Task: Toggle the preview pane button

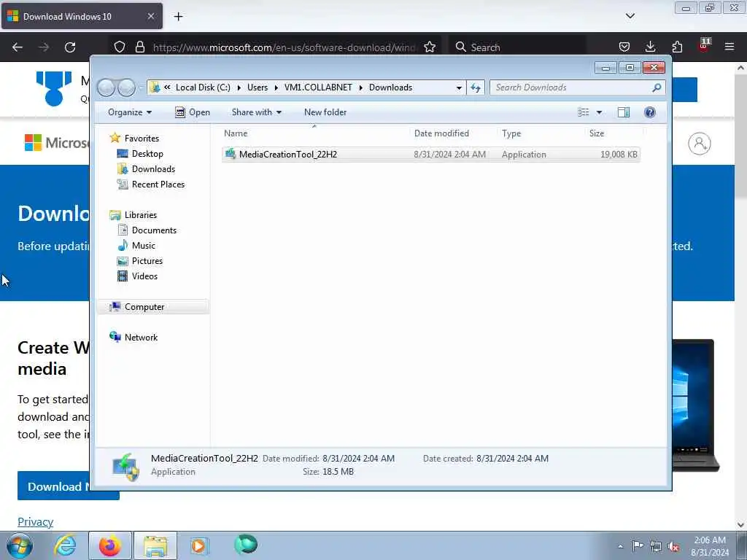Action: (x=623, y=112)
